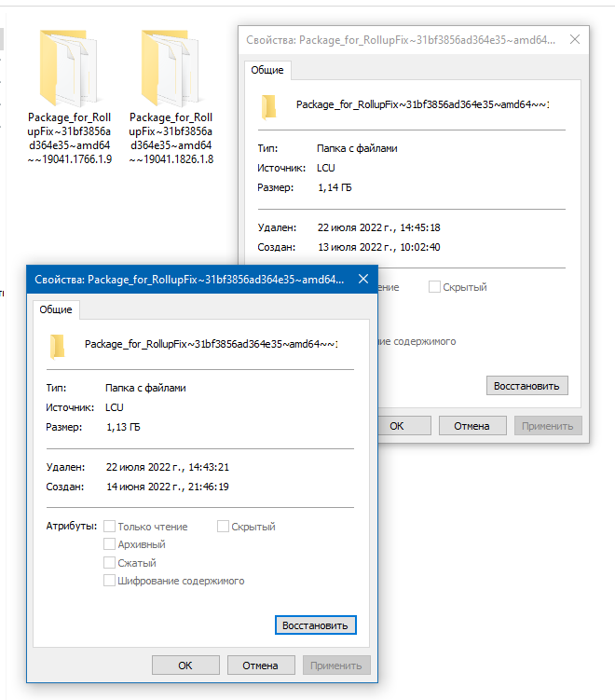This screenshot has width=615, height=700.
Task: Click the size value '1,14 ГБ'
Action: [335, 188]
